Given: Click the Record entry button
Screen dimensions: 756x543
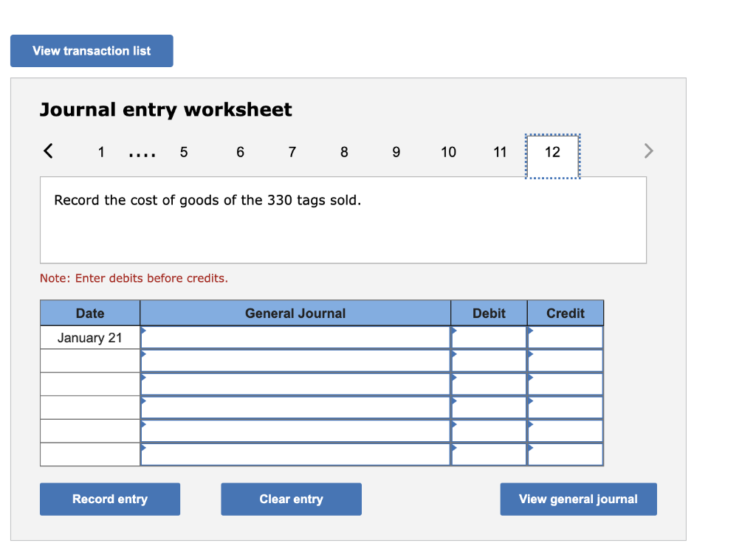Looking at the screenshot, I should (x=110, y=499).
